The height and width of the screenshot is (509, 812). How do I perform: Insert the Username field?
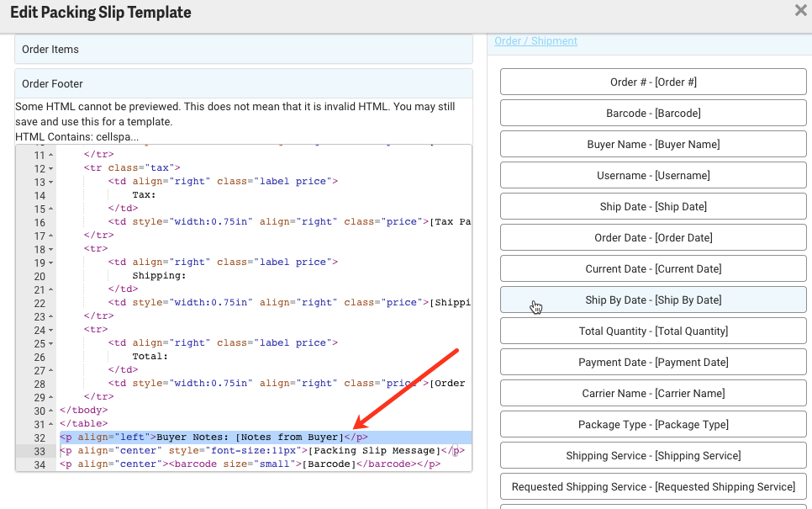click(x=653, y=176)
